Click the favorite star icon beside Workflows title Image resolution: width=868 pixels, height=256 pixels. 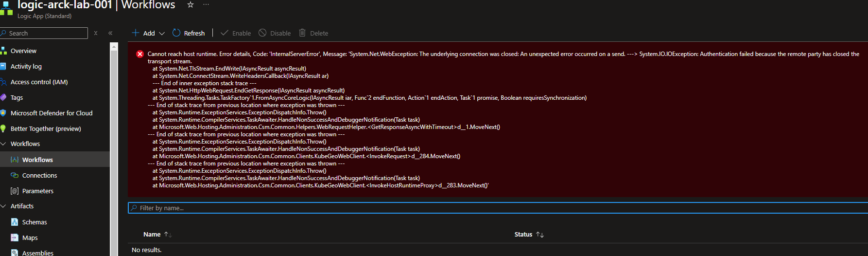click(191, 5)
